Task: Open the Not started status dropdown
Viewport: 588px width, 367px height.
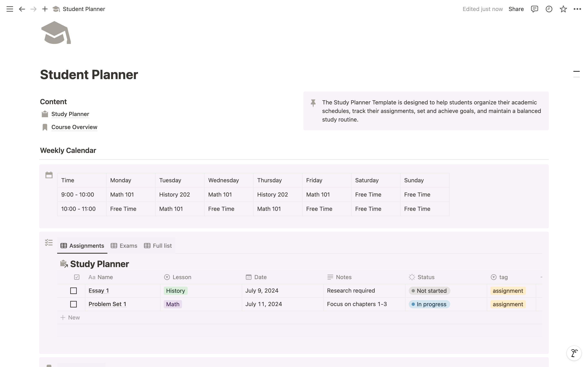Action: click(x=429, y=291)
